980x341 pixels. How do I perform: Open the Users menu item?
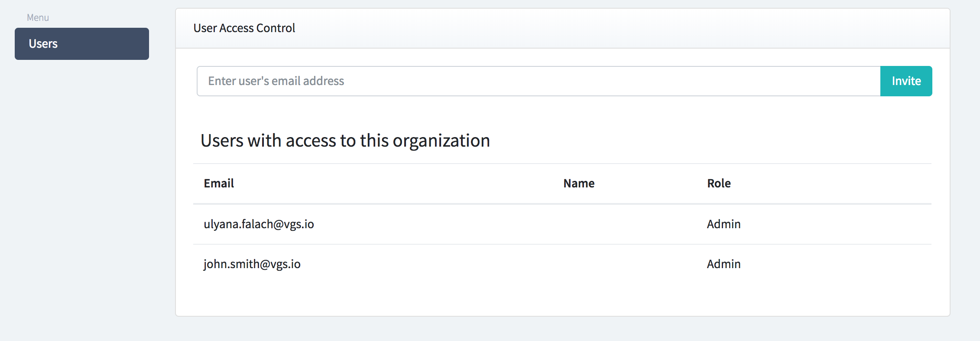(x=82, y=44)
